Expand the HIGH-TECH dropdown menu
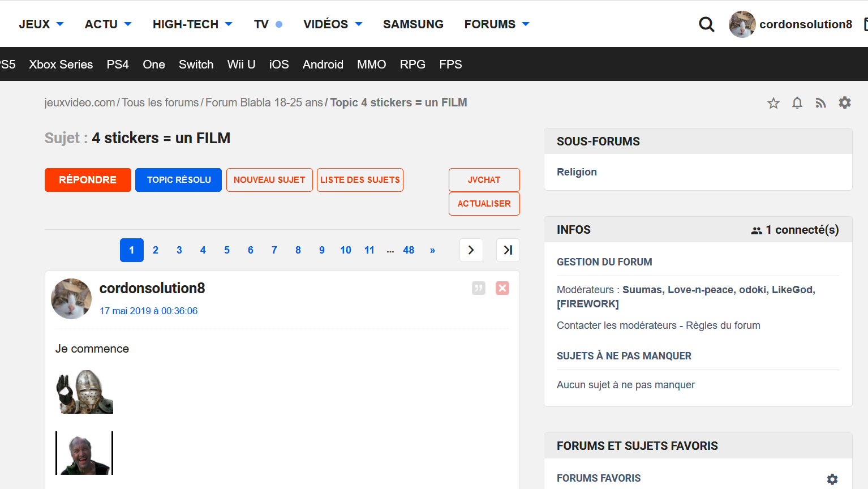868x489 pixels. pos(192,24)
